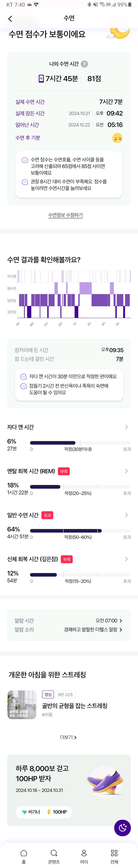The height and width of the screenshot is (868, 138).
Task: Tap the 홈 house icon
Action: [24, 853]
